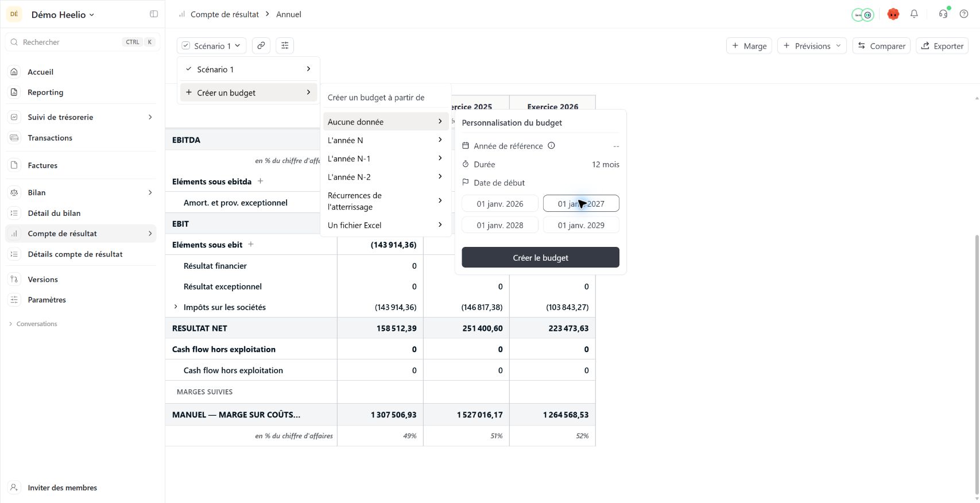Open Factures page
The height and width of the screenshot is (503, 980).
click(81, 165)
